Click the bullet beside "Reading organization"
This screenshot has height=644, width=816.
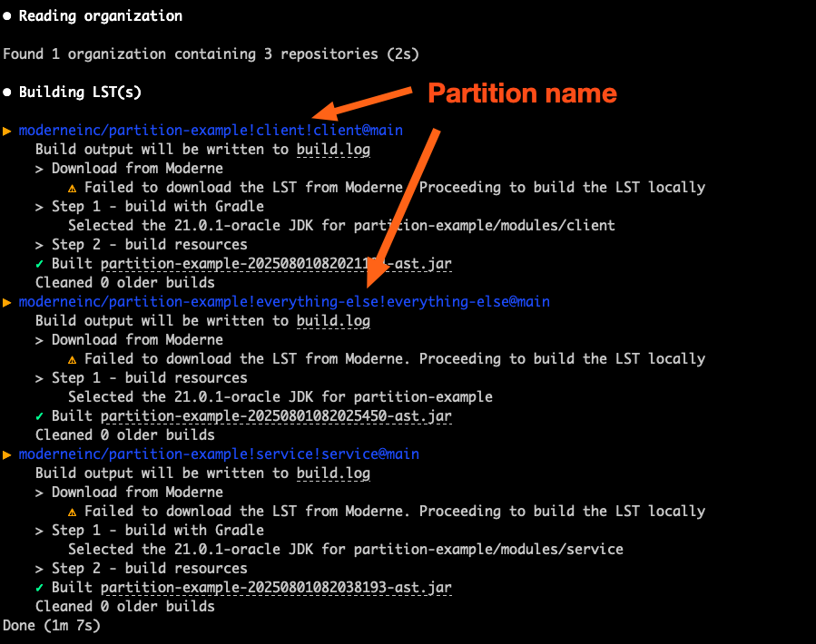[6, 16]
